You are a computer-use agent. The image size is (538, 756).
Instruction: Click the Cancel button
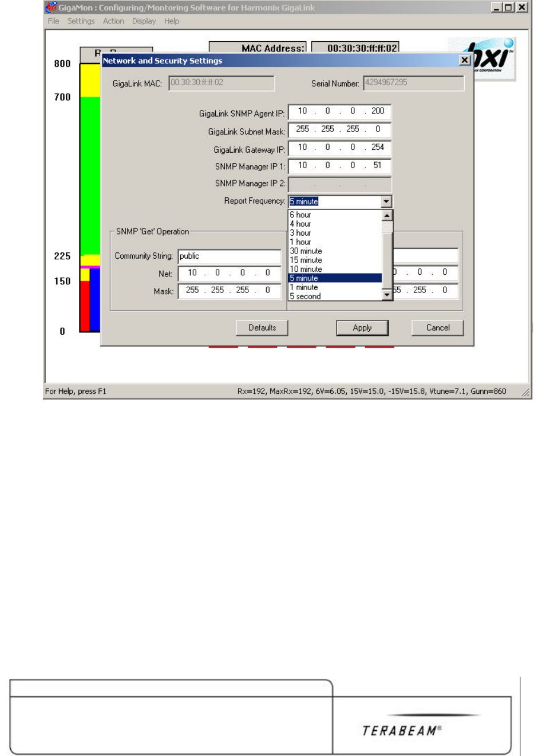tap(438, 328)
